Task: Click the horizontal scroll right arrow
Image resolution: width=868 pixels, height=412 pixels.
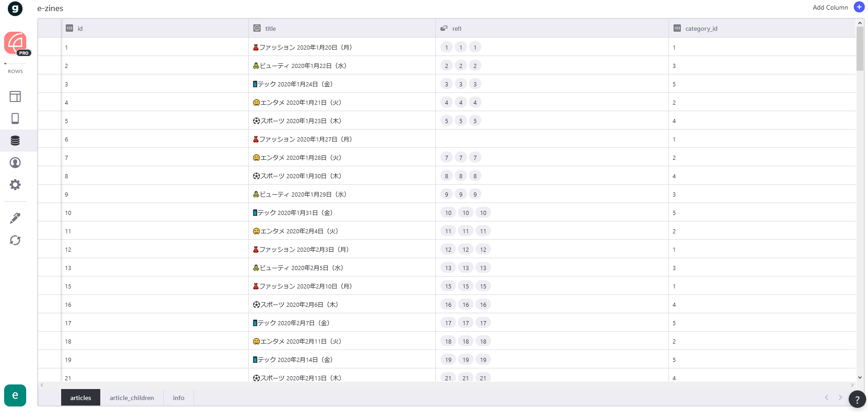Action: coord(852,385)
